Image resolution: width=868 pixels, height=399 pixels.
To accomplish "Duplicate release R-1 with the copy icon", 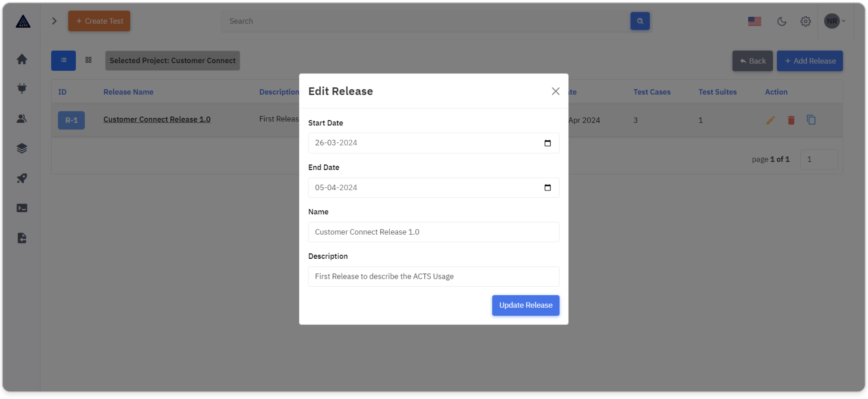I will pos(811,120).
